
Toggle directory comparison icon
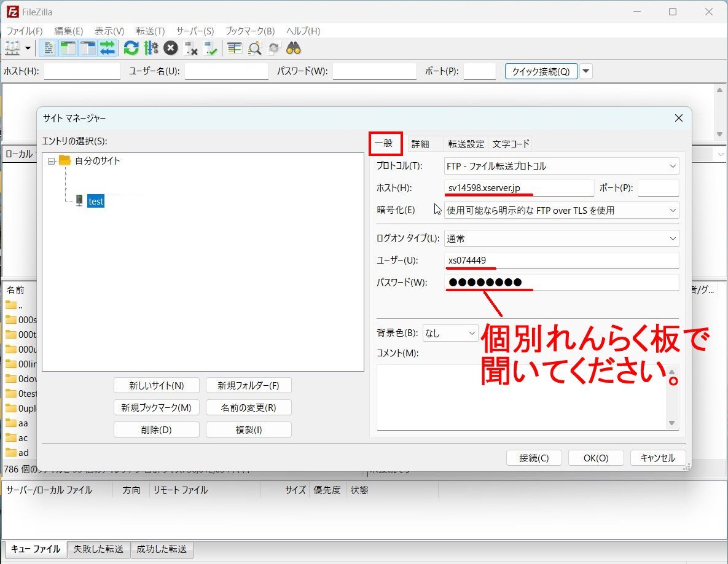point(254,49)
